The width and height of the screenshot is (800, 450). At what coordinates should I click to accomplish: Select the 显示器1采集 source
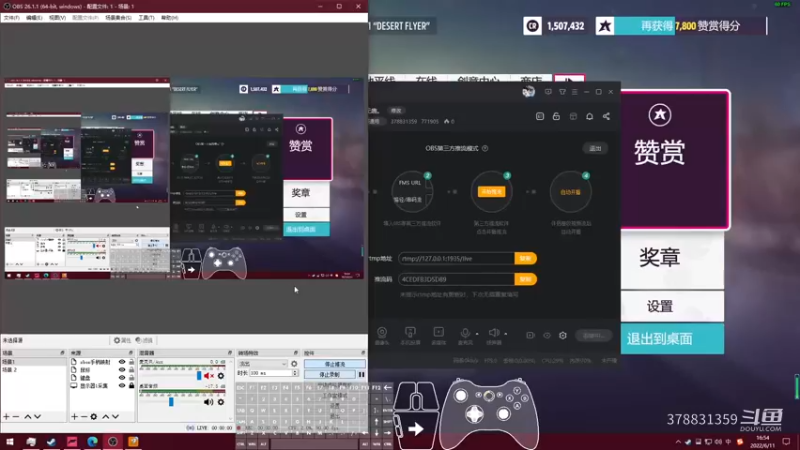click(x=94, y=386)
